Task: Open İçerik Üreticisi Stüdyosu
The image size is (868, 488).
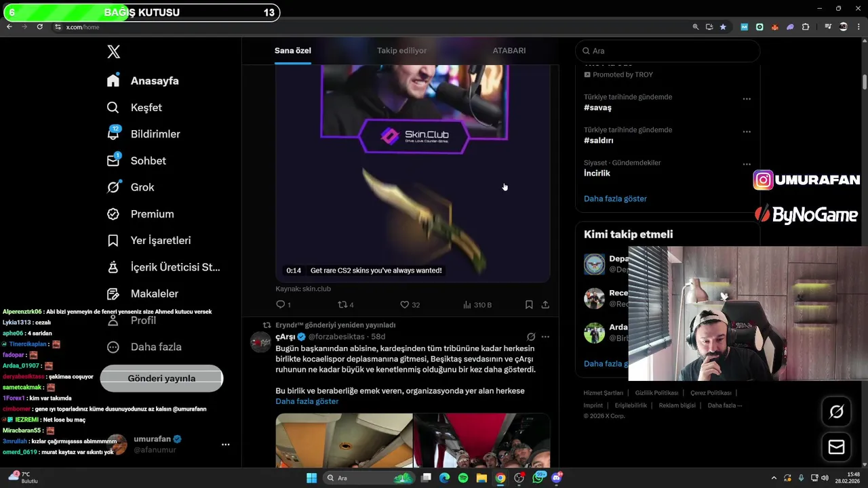Action: (163, 267)
